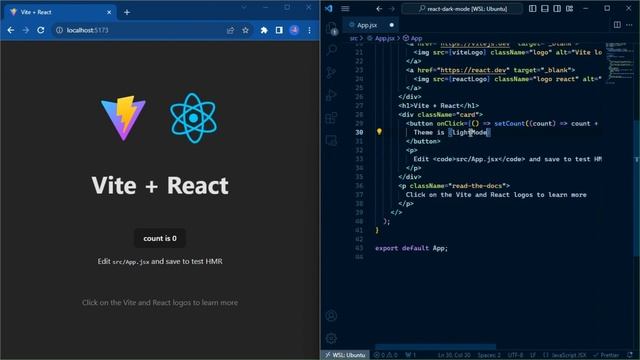Split the editor right
Screen dimensions: 640x360
[617, 25]
